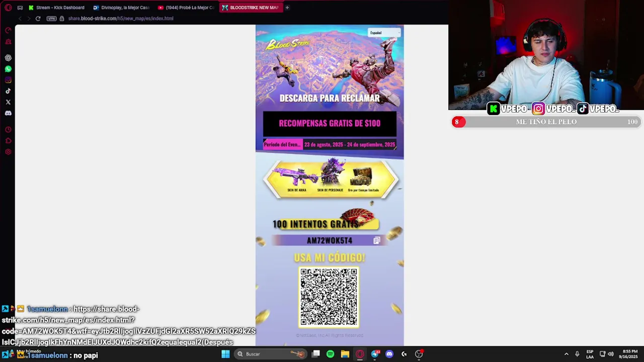Open the workspaces icon beside the tabs
Screen dimensions: 644x362
(x=20, y=8)
